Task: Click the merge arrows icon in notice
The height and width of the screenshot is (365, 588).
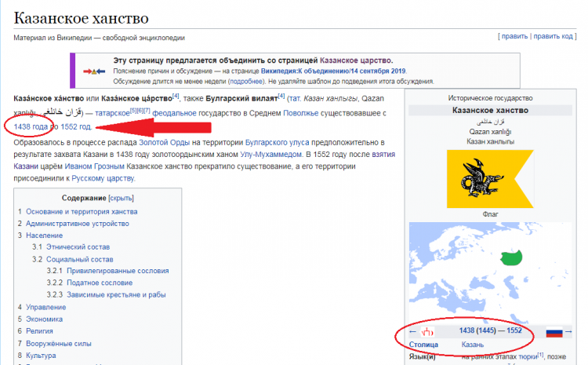Action: (94, 71)
